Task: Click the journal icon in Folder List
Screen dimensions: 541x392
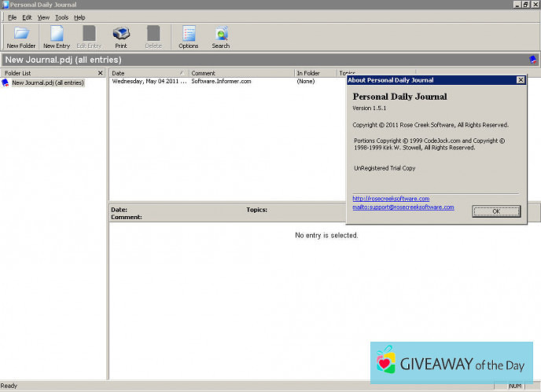Action: point(6,82)
